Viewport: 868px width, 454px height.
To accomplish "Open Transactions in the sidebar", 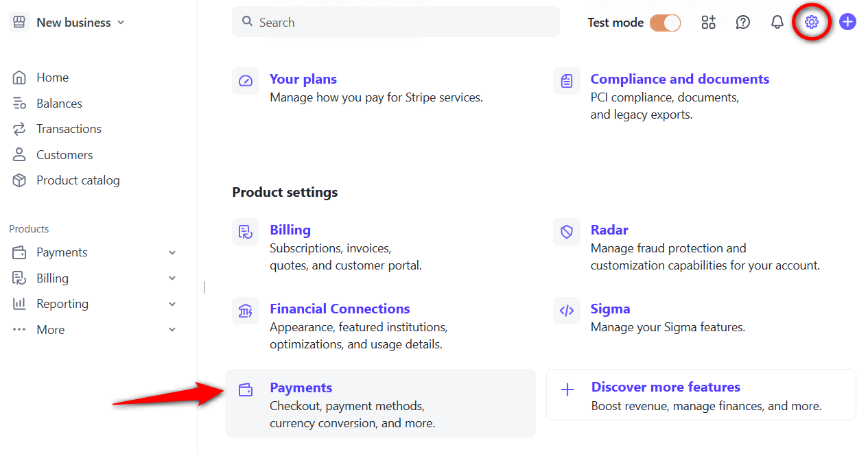I will [69, 129].
